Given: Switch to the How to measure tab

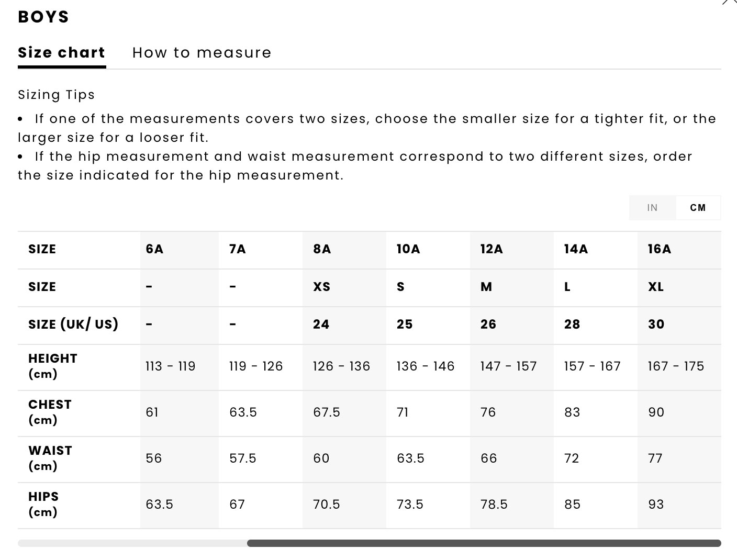Looking at the screenshot, I should coord(202,52).
